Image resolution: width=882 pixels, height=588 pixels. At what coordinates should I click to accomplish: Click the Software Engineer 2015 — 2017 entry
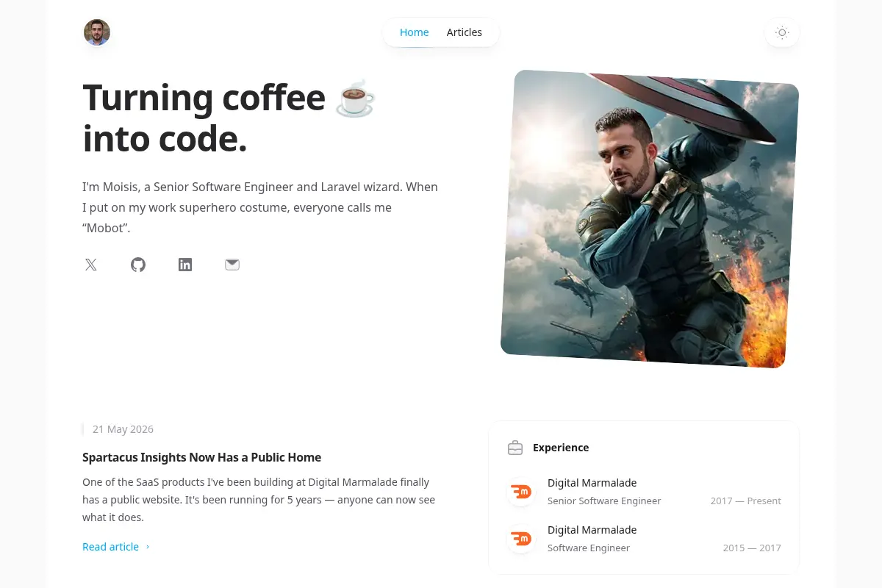point(645,539)
